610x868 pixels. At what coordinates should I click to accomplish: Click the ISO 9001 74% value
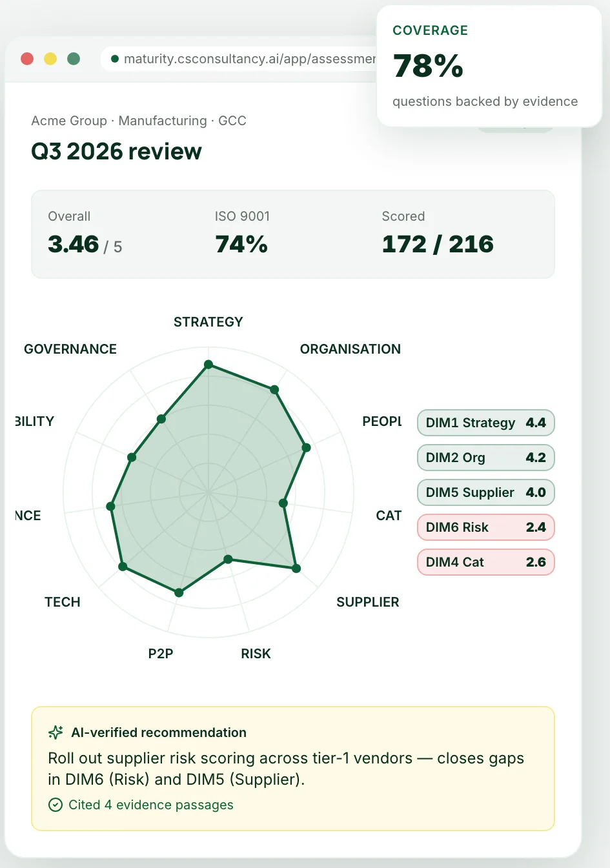tap(241, 245)
